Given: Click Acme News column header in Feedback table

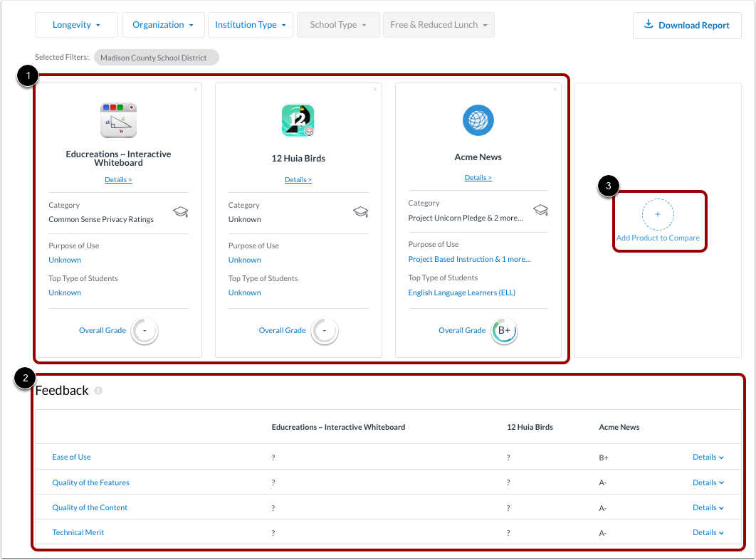Looking at the screenshot, I should [x=619, y=427].
